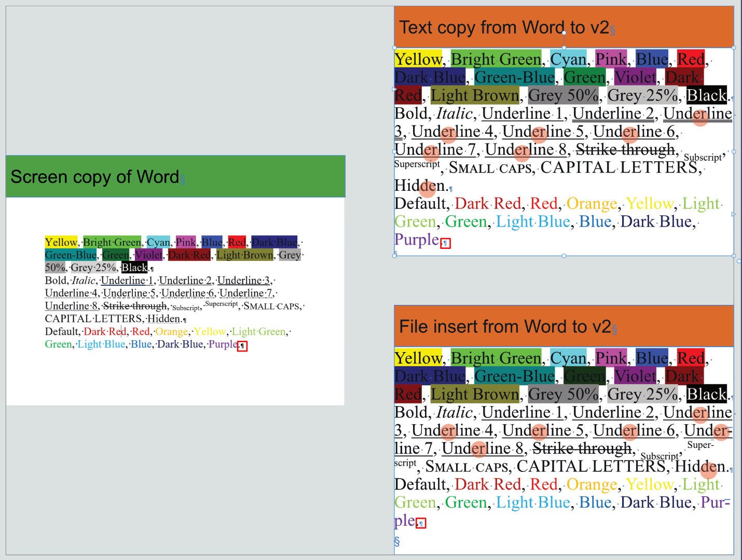Viewport: 742px width, 560px height.
Task: Click 'Light Blue' in the Text copy frame
Action: 533,222
